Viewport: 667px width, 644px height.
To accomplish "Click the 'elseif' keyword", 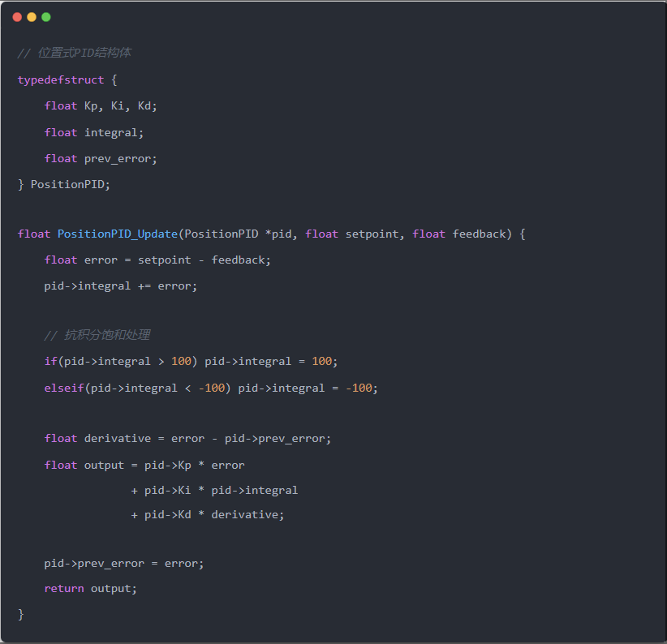I will (x=64, y=388).
